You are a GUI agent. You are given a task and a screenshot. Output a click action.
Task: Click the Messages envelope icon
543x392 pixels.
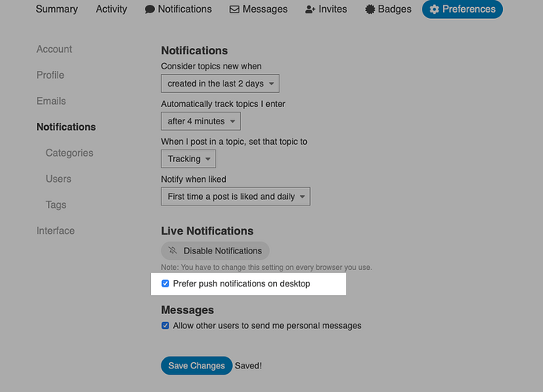[x=235, y=9]
